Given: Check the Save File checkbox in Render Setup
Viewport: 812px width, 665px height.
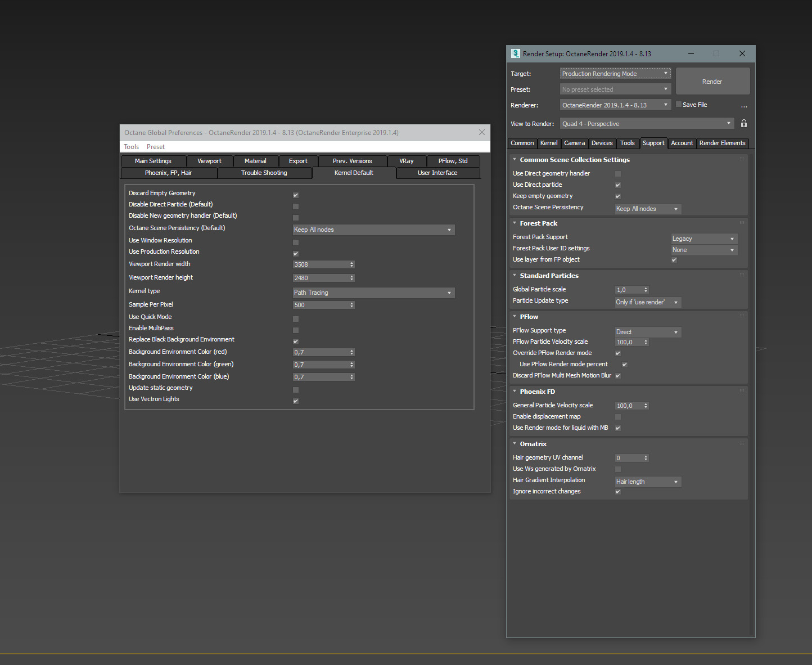Looking at the screenshot, I should pos(679,104).
